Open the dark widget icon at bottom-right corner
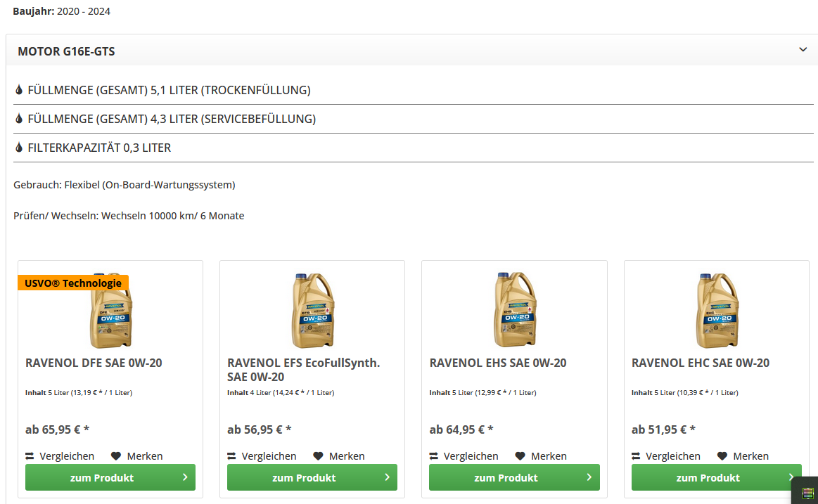 tap(807, 493)
